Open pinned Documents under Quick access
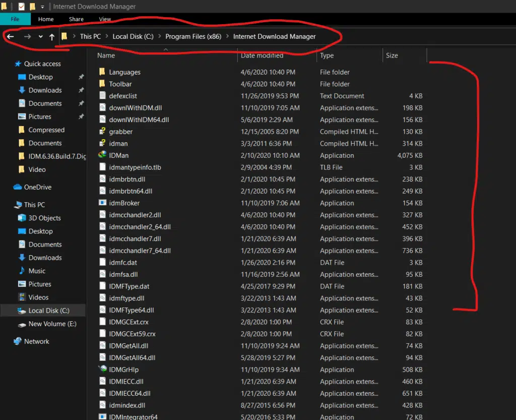This screenshot has width=516, height=420. point(45,103)
